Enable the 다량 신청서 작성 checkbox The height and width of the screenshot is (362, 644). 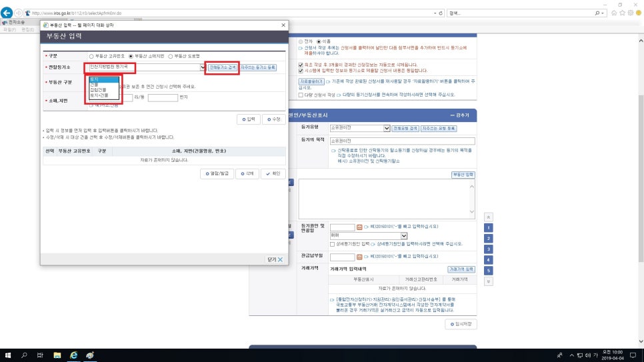[301, 95]
